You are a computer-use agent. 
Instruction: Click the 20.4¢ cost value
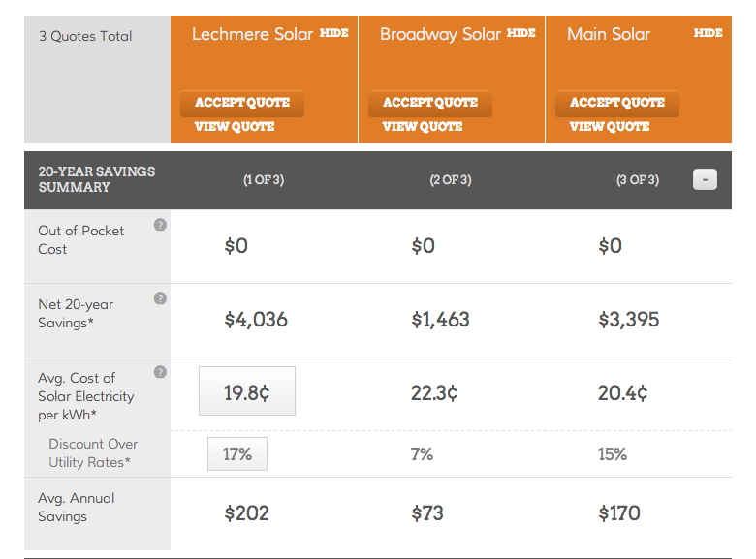(x=622, y=393)
